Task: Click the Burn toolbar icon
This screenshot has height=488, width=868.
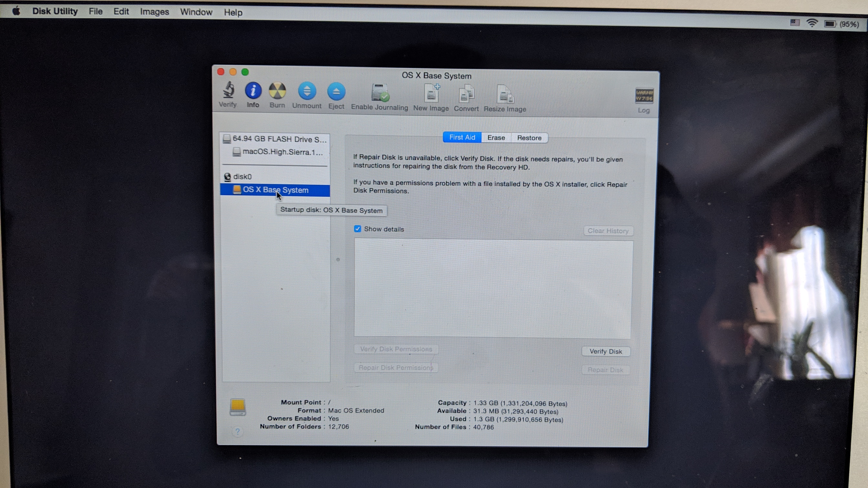Action: (277, 91)
